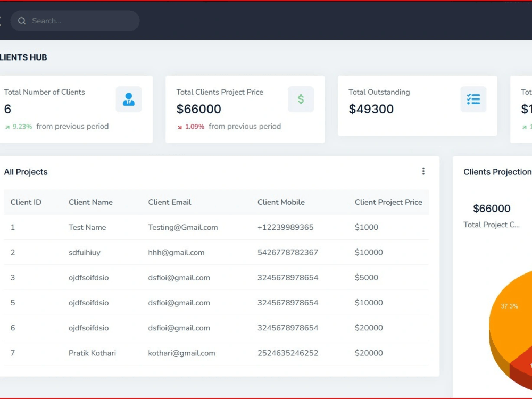Open the three-dot menu on All Projects panel

(423, 171)
